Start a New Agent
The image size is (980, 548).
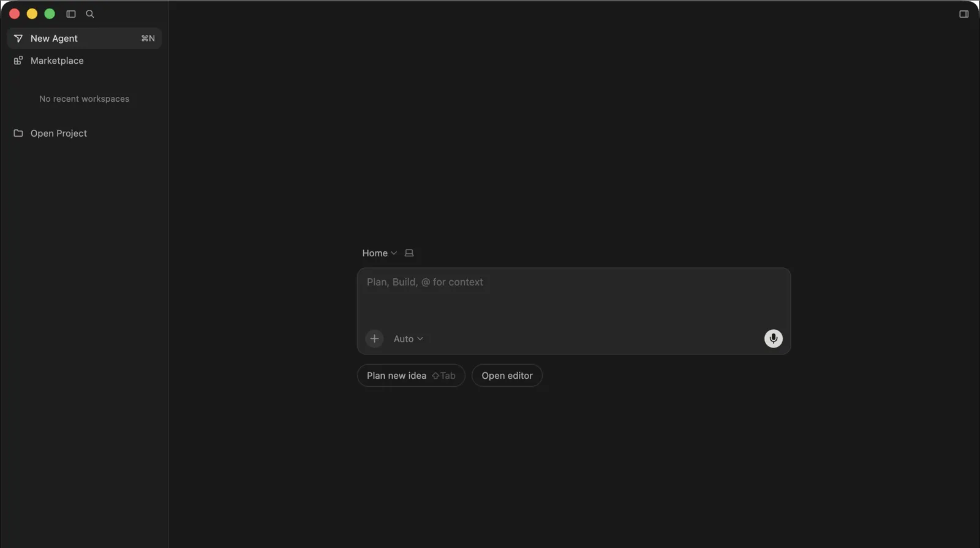coord(85,38)
